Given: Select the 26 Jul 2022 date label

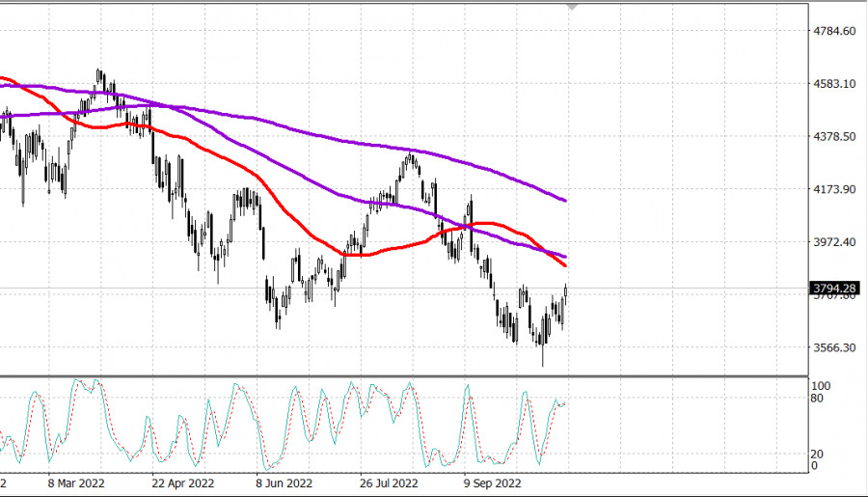Looking at the screenshot, I should [388, 483].
